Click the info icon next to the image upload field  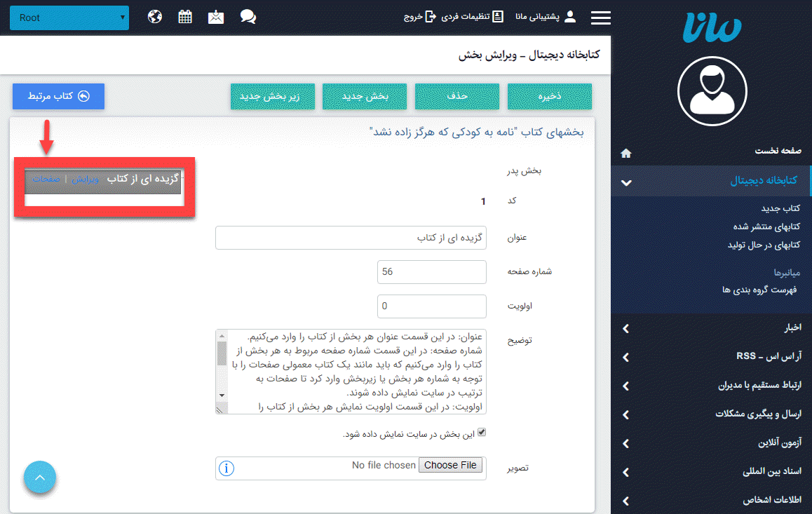click(x=226, y=468)
